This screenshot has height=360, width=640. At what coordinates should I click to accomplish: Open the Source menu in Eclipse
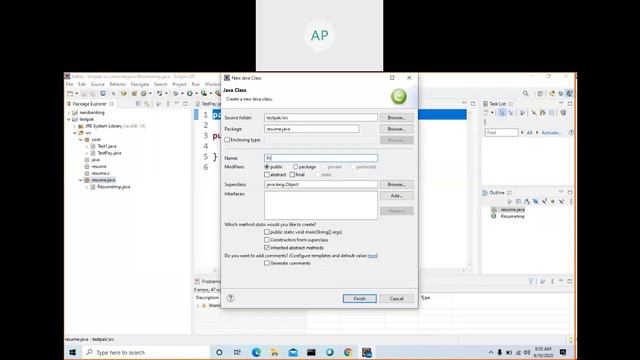click(98, 84)
